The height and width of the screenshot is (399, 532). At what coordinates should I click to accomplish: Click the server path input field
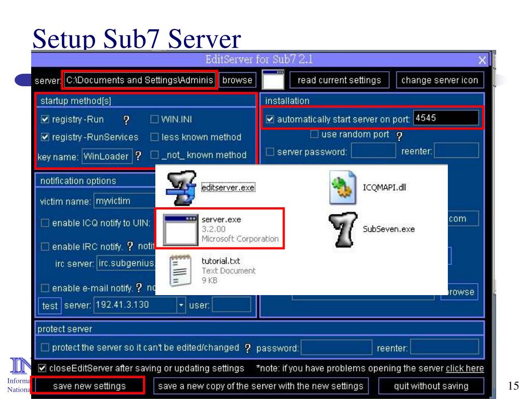pyautogui.click(x=139, y=80)
